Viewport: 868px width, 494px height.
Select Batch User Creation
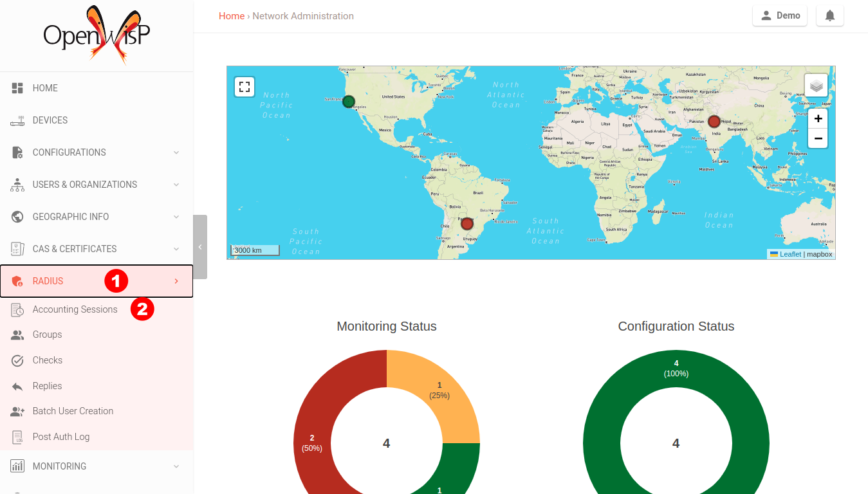[73, 411]
